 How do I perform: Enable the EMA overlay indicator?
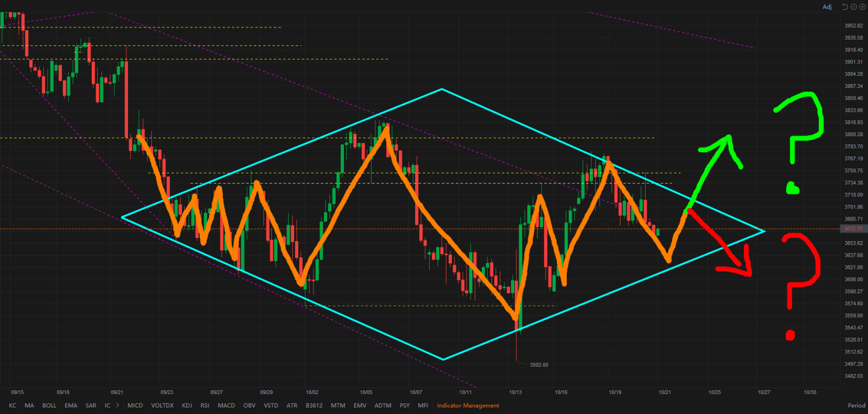pos(71,405)
